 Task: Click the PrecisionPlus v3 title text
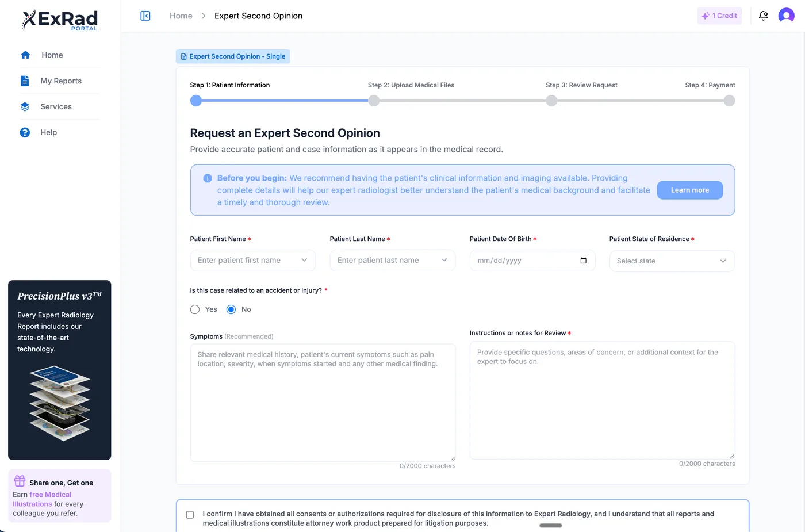click(59, 296)
